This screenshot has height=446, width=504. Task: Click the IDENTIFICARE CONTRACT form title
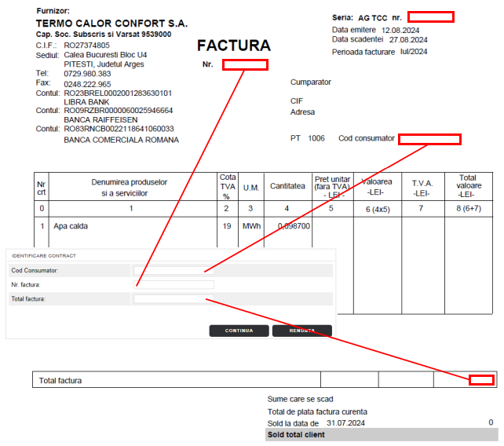click(43, 256)
